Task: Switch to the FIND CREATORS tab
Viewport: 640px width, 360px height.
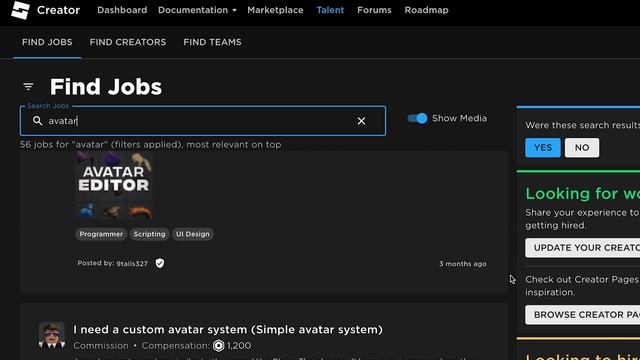Action: [x=128, y=42]
